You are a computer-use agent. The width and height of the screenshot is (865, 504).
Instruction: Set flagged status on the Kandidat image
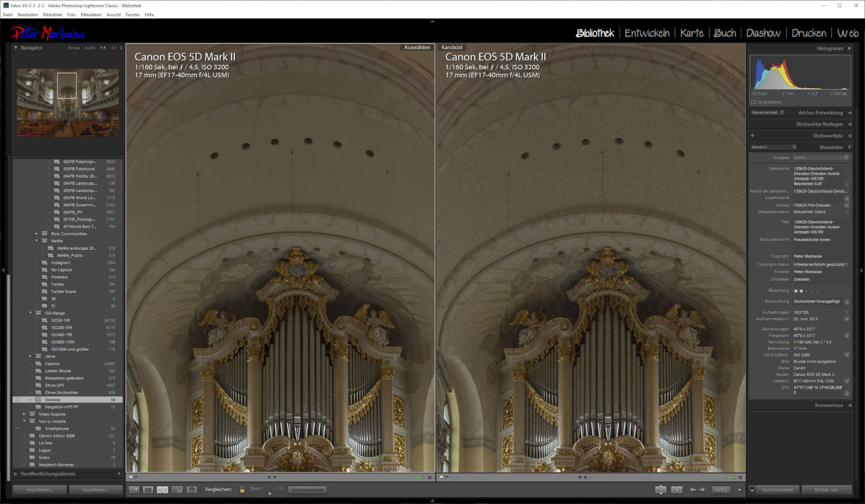pos(441,477)
